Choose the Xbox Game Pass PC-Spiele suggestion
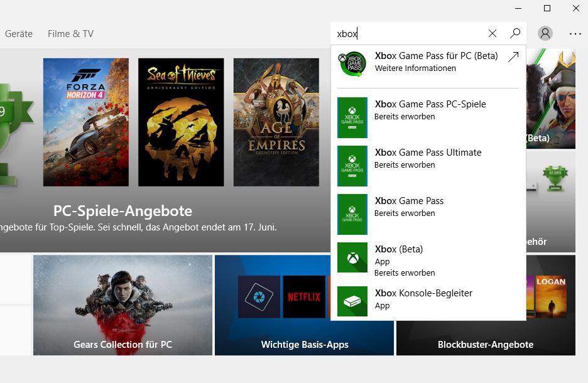This screenshot has height=383, width=588. click(428, 117)
